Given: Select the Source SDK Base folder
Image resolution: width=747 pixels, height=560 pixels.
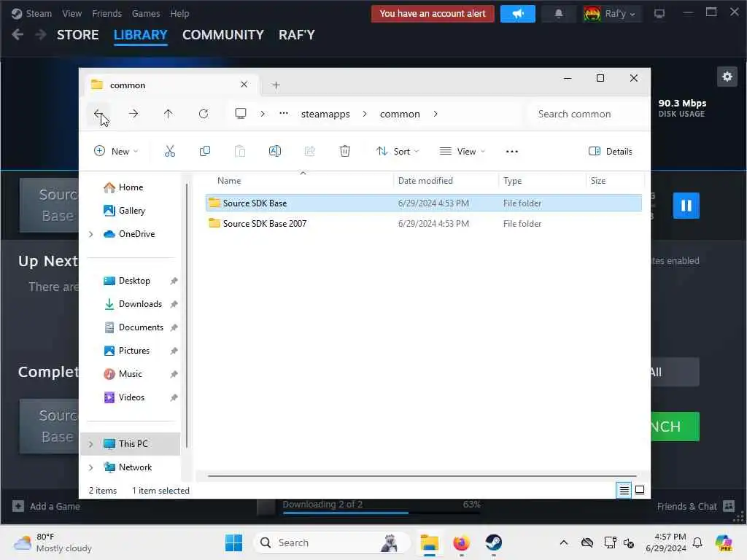Looking at the screenshot, I should [x=424, y=203].
